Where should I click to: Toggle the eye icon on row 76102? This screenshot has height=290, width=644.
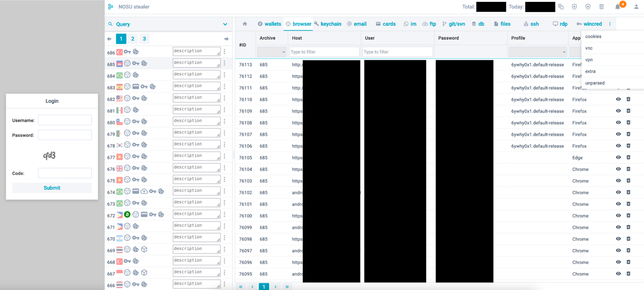[x=618, y=192]
